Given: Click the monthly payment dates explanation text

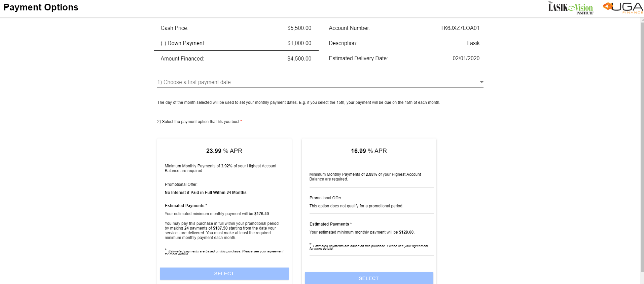Looking at the screenshot, I should 298,103.
